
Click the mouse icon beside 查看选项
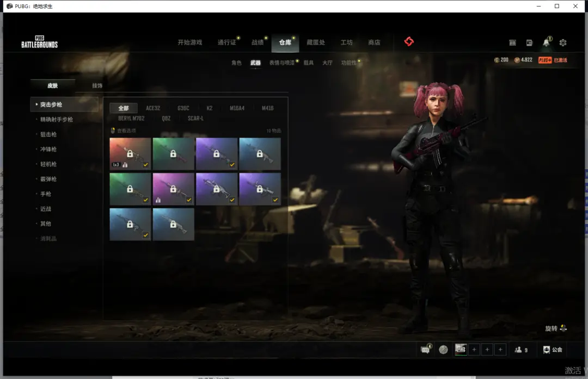click(x=113, y=131)
